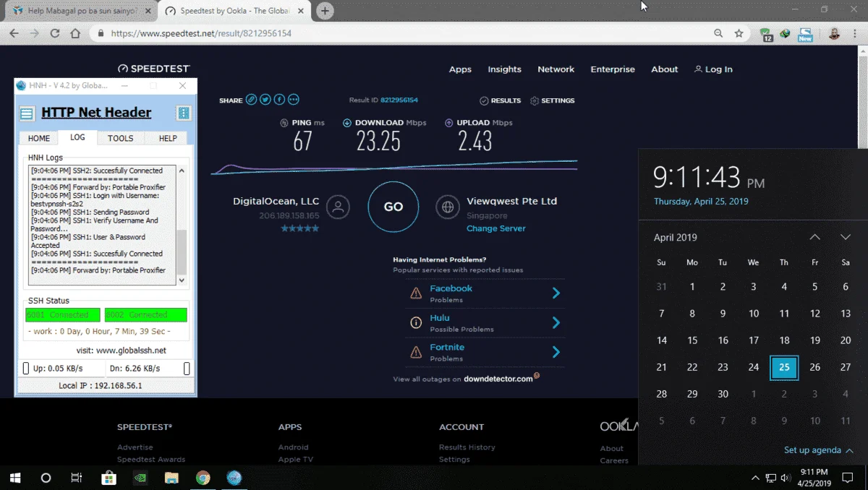Open Network menu on Speedtest

556,69
